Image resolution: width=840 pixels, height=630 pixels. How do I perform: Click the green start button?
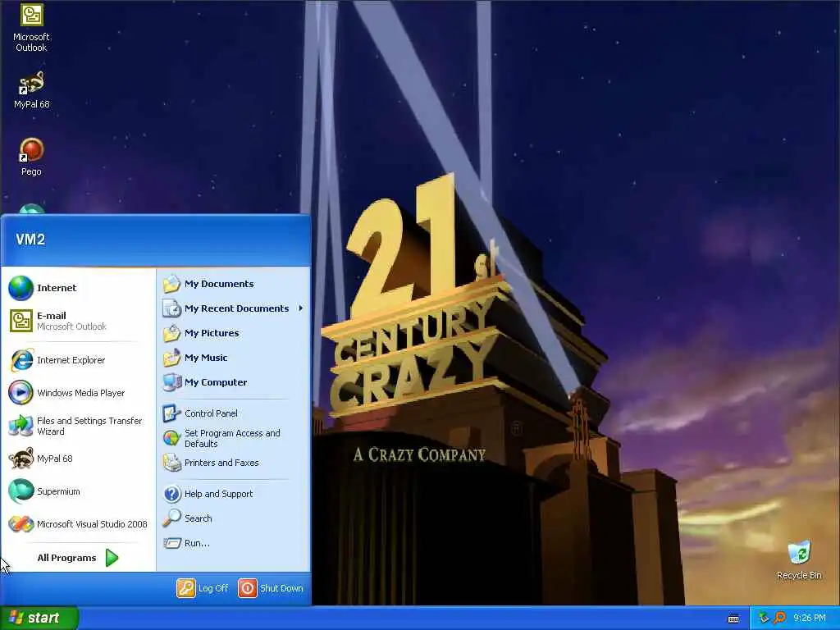point(39,618)
